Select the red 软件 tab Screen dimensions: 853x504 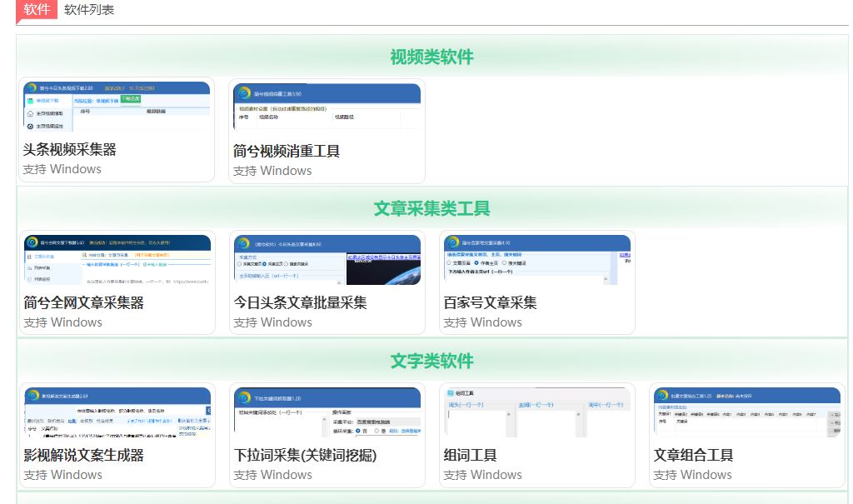(x=36, y=10)
